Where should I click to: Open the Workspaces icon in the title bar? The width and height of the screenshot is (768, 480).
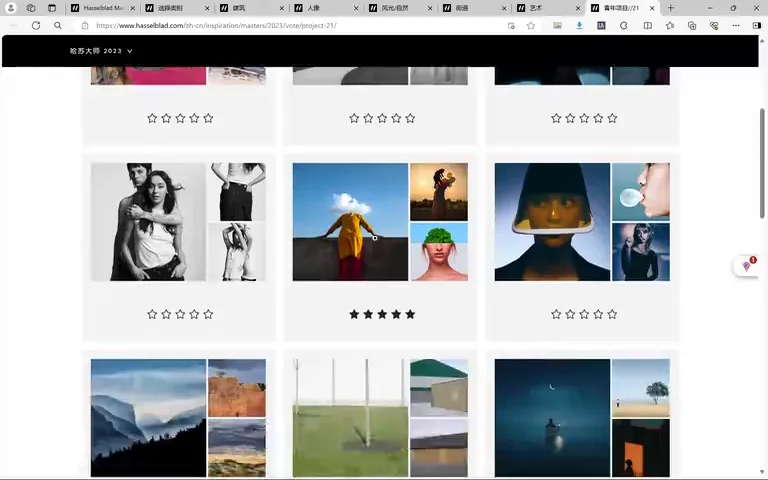click(31, 8)
